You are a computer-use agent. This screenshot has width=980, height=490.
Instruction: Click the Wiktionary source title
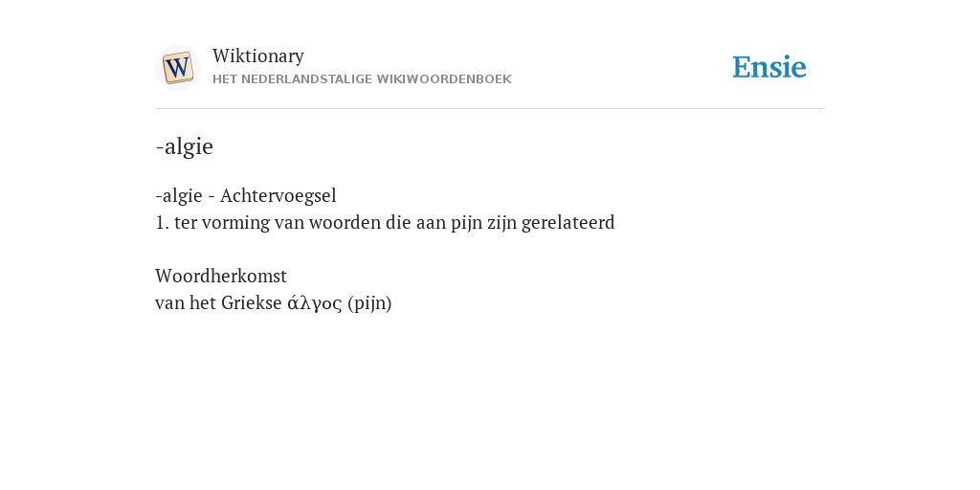click(258, 56)
